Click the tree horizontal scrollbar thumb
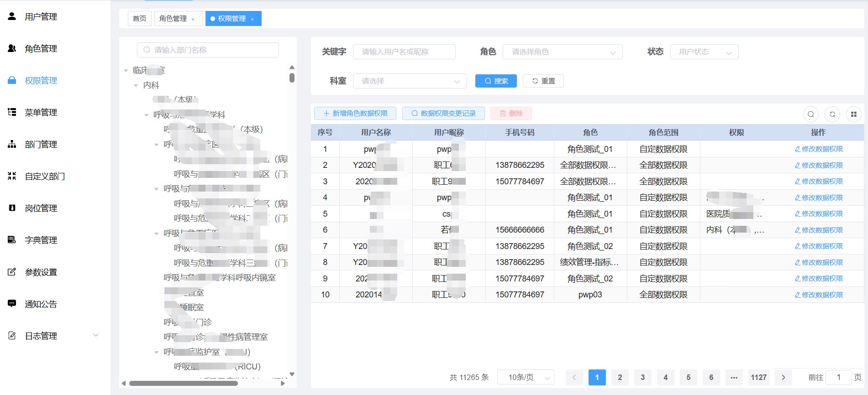Screen dimensions: 868x395 tap(184, 384)
